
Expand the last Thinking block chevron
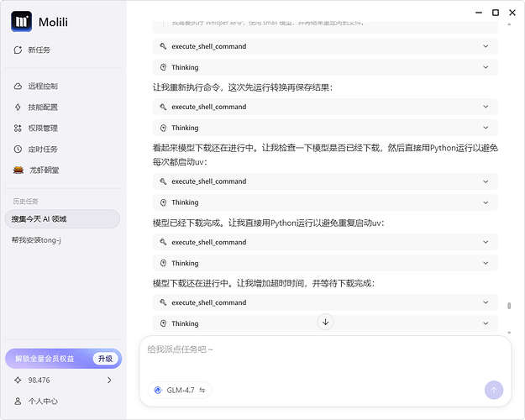pyautogui.click(x=486, y=323)
